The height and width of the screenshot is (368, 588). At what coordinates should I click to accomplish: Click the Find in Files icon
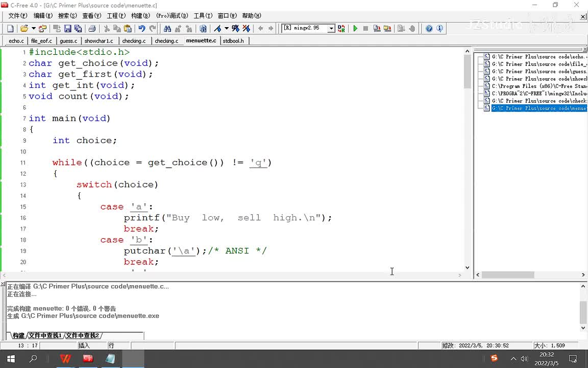[x=203, y=29]
